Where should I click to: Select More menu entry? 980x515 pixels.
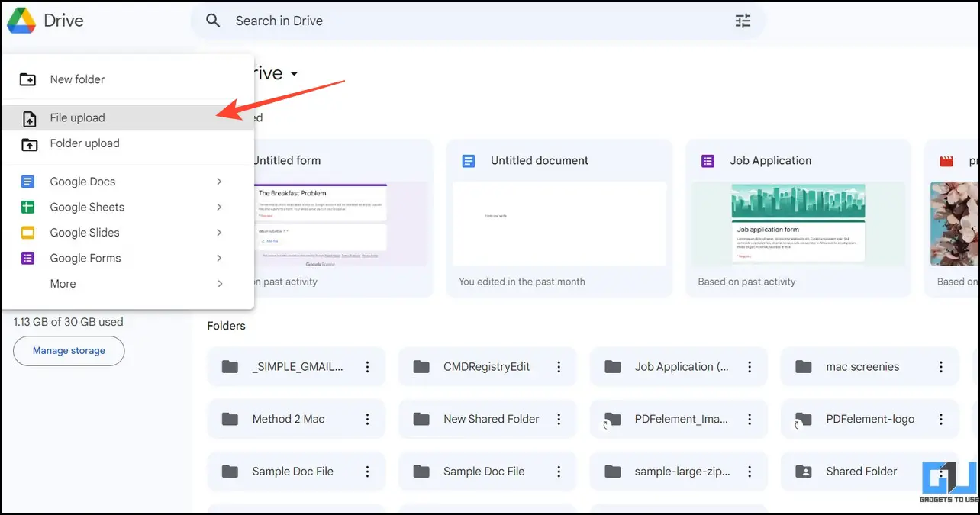coord(127,284)
